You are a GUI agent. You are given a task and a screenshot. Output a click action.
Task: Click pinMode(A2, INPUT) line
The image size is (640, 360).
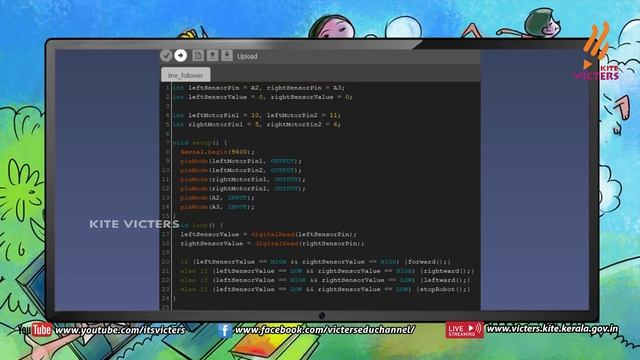(x=217, y=198)
